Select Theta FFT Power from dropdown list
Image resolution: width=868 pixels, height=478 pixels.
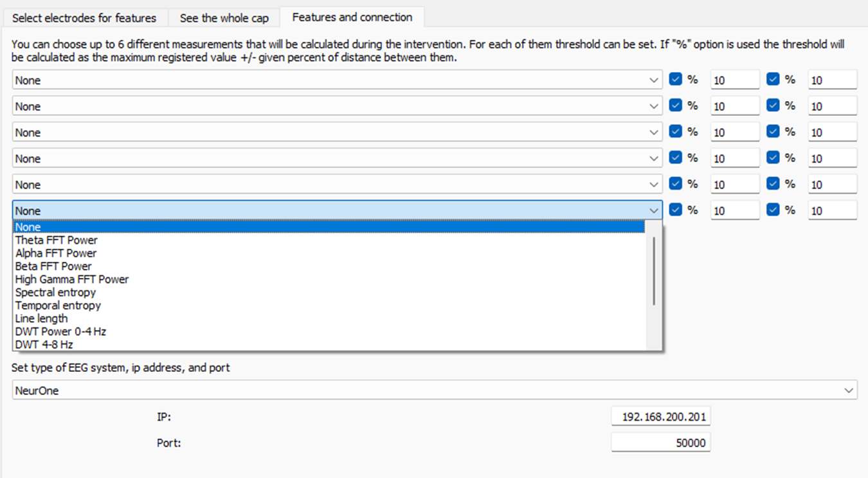[x=57, y=240]
